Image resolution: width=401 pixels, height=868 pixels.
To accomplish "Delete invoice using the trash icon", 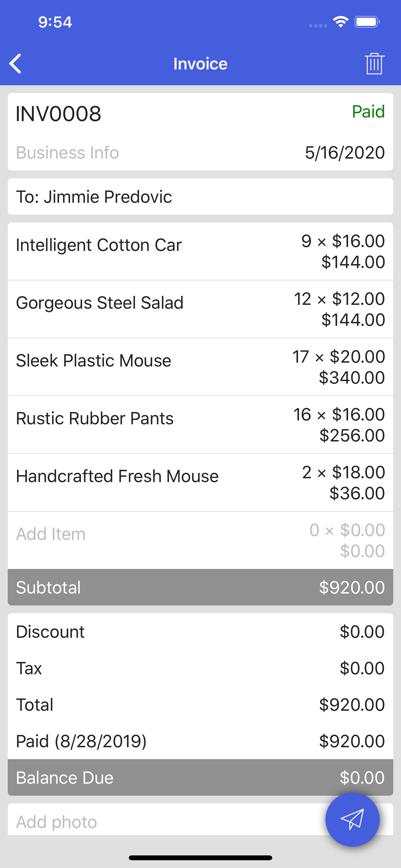I will (x=374, y=63).
